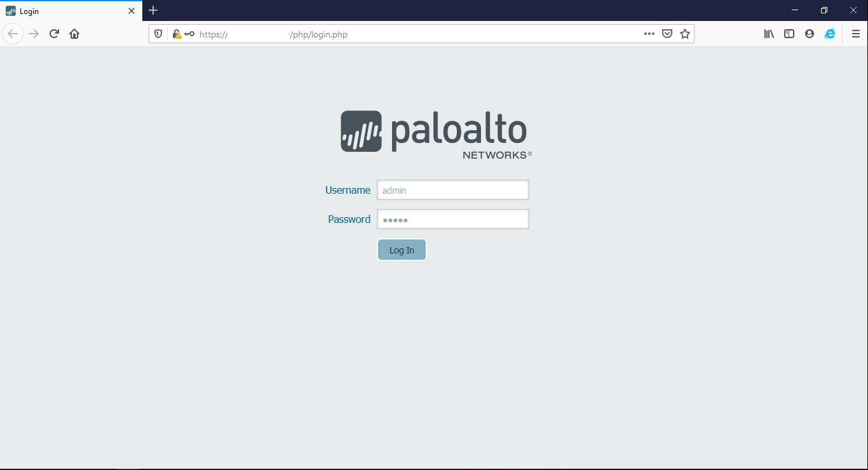
Task: Show site security warning padlock info
Action: tap(177, 34)
